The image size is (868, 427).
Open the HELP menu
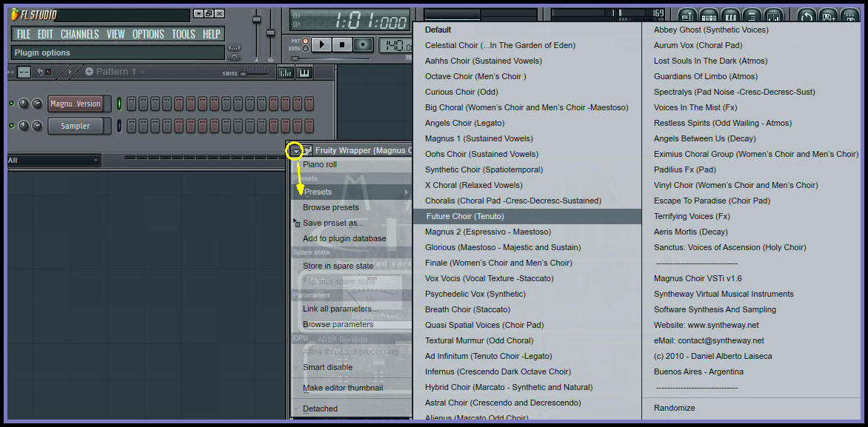[212, 34]
